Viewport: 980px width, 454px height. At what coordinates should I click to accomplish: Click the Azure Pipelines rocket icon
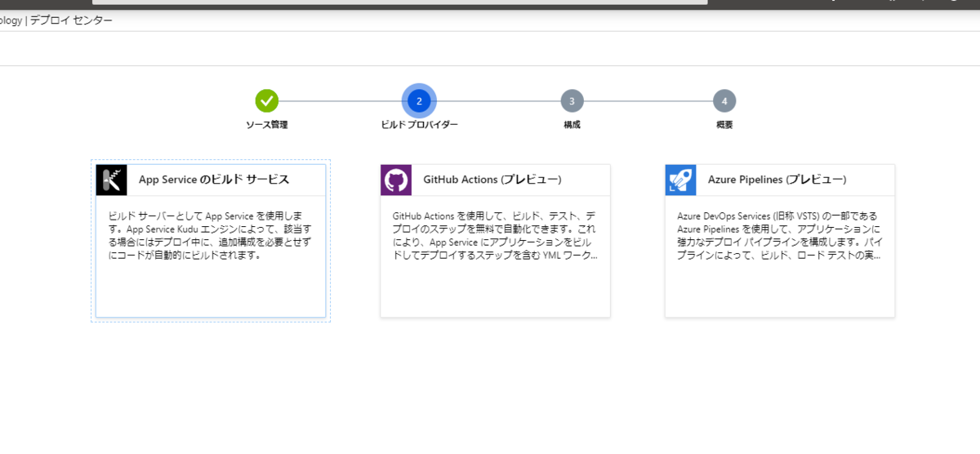pos(680,180)
